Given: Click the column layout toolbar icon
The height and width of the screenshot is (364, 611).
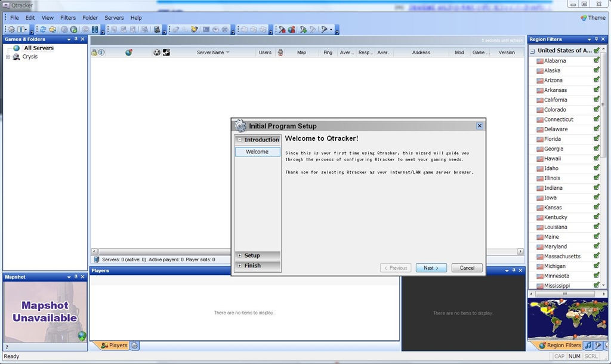Looking at the screenshot, I should 22,30.
